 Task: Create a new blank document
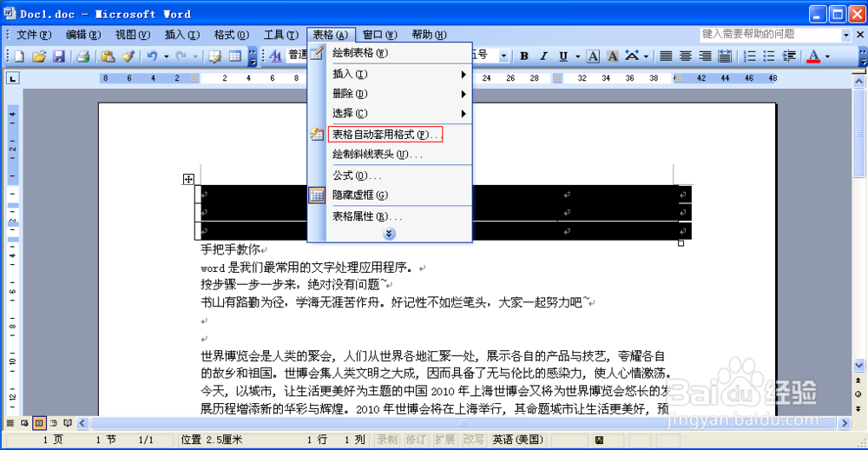[x=20, y=56]
